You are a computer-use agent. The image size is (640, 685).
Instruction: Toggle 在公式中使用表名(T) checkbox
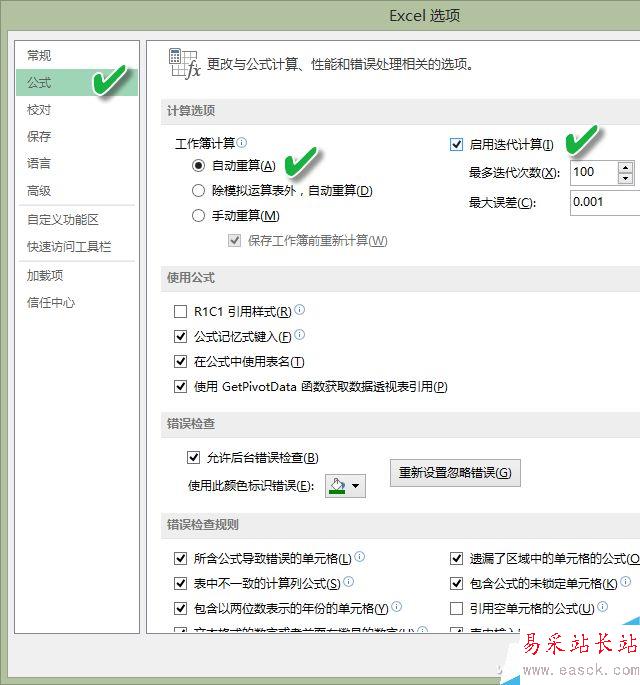click(180, 361)
